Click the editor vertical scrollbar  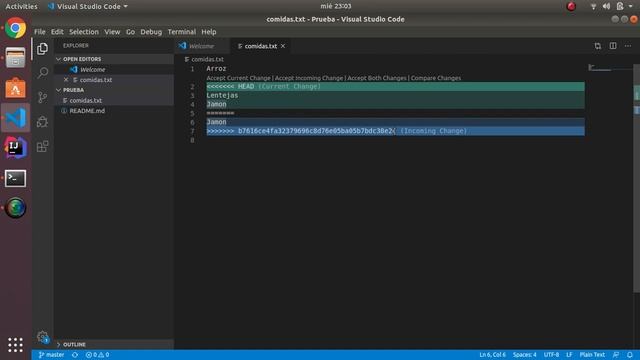pos(636,178)
